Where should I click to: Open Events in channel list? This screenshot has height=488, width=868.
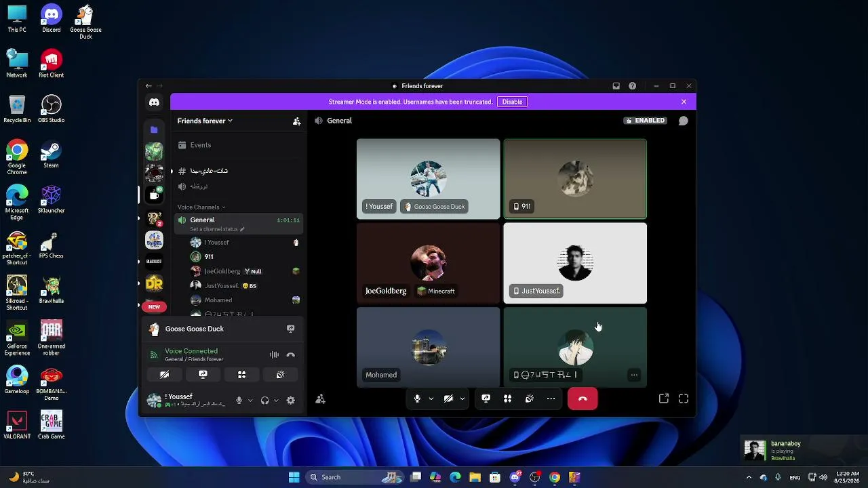tap(238, 145)
